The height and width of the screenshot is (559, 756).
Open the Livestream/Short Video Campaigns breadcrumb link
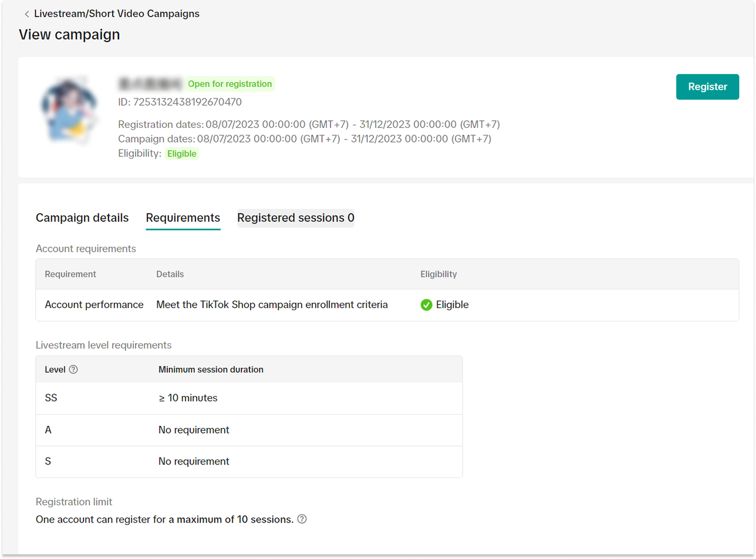[116, 13]
